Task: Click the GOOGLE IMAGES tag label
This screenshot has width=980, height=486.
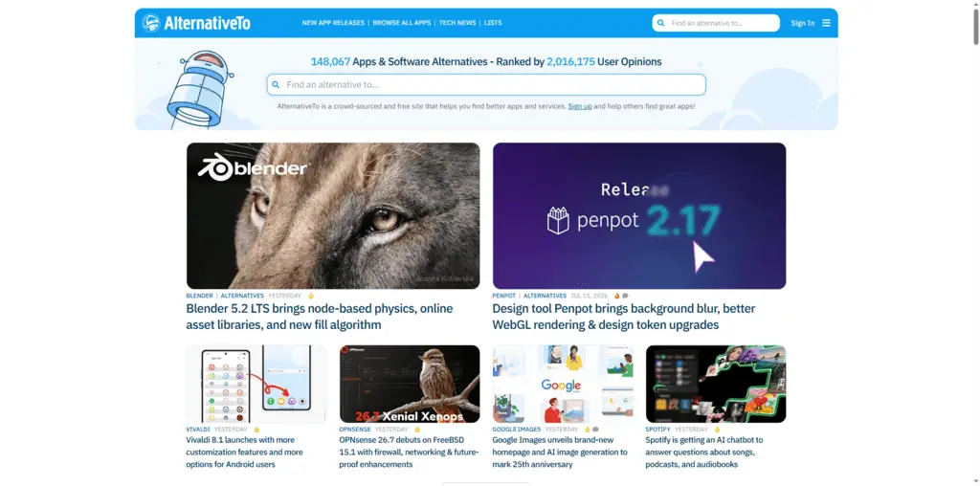Action: [516, 430]
